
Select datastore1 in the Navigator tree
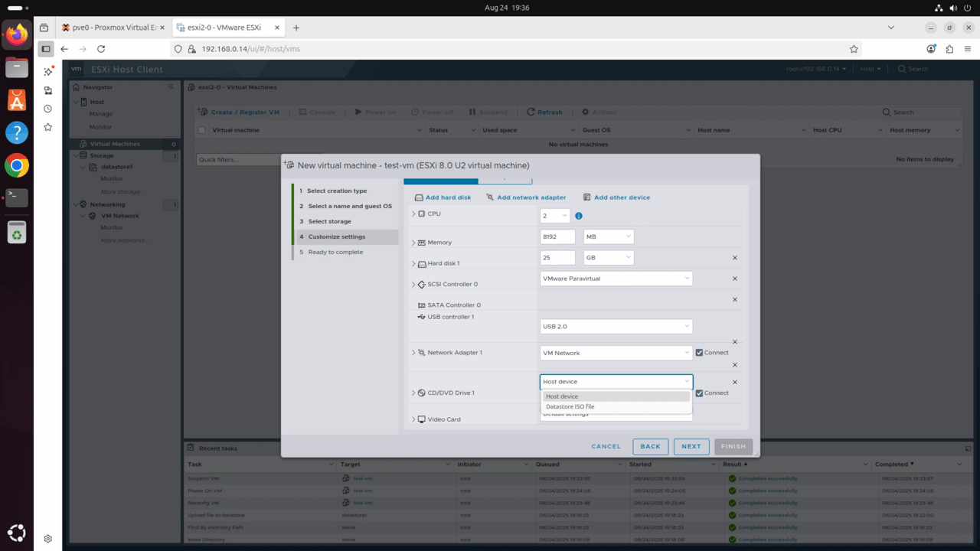coord(116,167)
